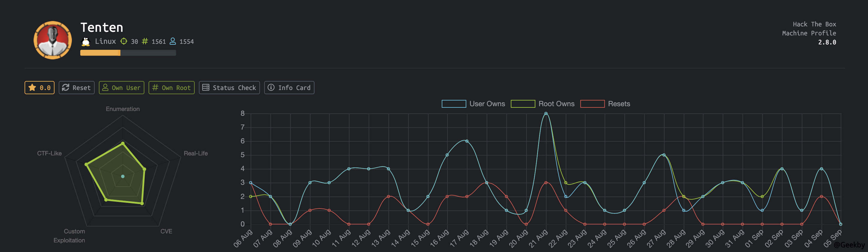
Task: Click the crosshair points icon beside 30
Action: coord(124,41)
